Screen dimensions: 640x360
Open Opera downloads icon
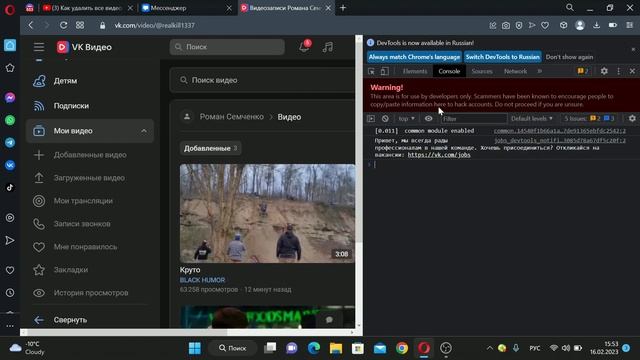[x=596, y=25]
